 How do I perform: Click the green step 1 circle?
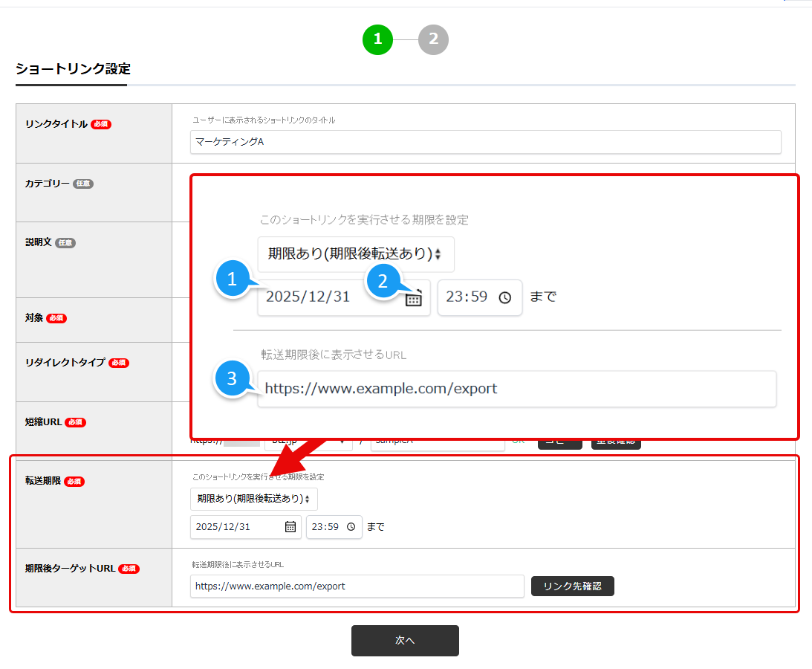click(377, 39)
